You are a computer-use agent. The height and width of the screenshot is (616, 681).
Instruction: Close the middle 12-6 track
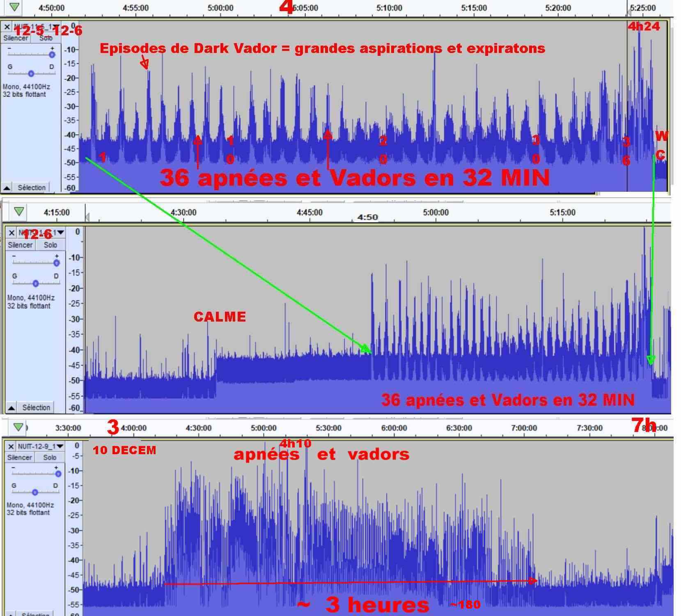click(11, 233)
